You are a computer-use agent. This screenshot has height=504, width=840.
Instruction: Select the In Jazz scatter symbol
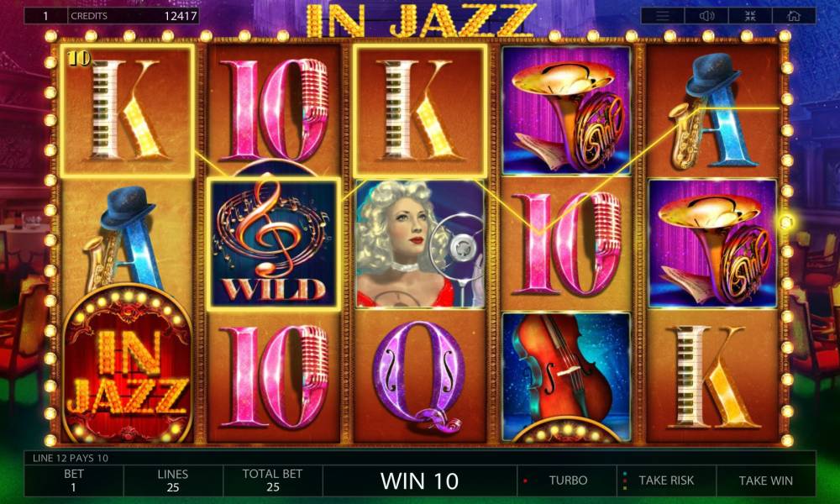(x=128, y=365)
